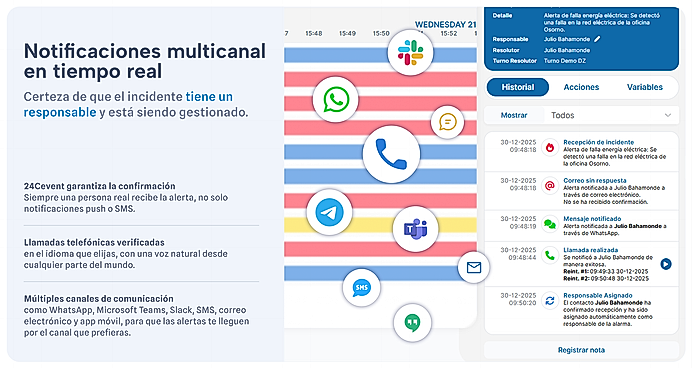Click the 15:48 timeline time marker
This screenshot has height=368, width=692.
click(x=313, y=34)
